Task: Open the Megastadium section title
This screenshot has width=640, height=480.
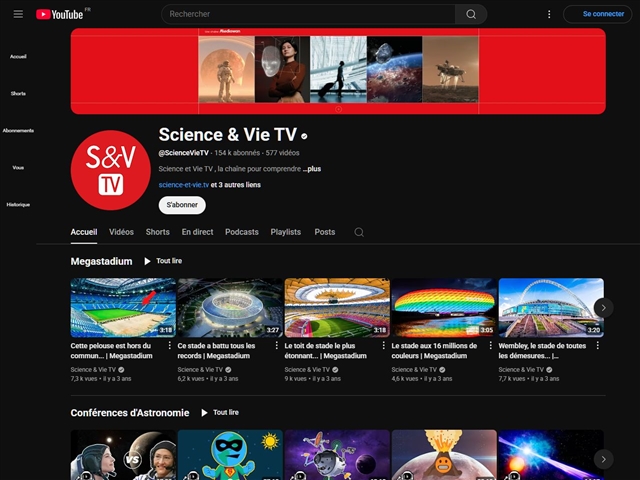Action: [x=101, y=261]
